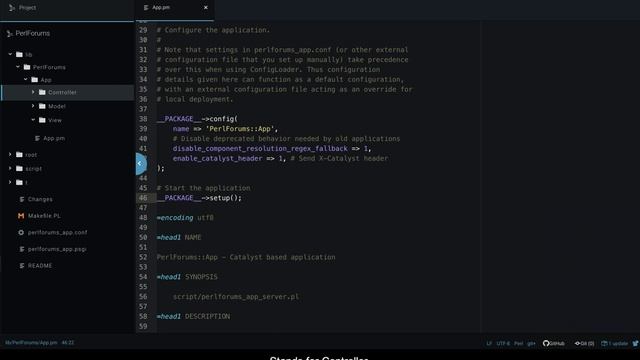This screenshot has width=640, height=360.
Task: Switch to the App.pm editor tab
Action: coord(174,8)
